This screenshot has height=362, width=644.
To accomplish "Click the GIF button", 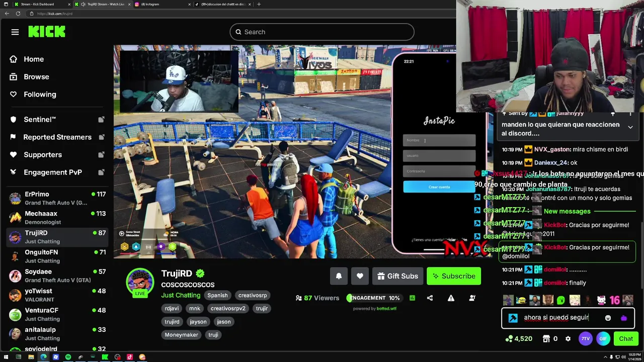I will click(x=603, y=339).
